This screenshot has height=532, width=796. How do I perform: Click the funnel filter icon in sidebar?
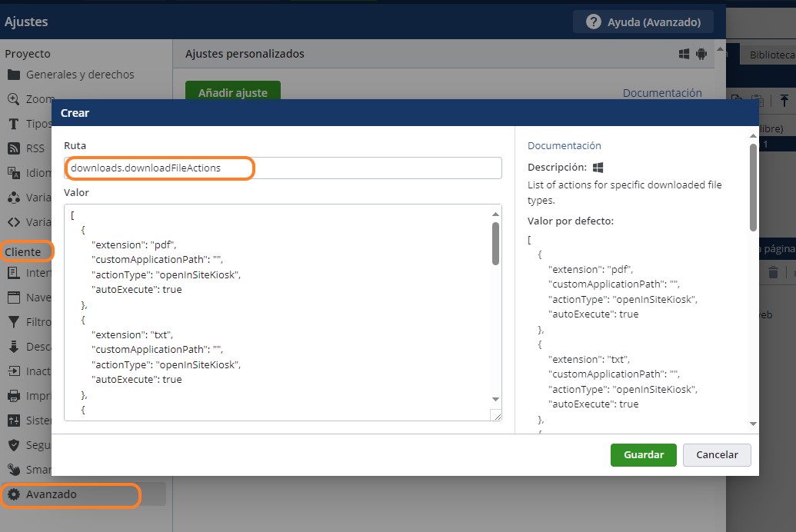pos(13,322)
